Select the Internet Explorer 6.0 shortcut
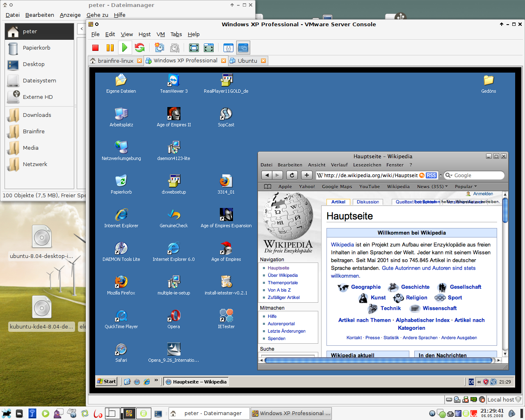Screen dimensions: 525x420 [174, 252]
